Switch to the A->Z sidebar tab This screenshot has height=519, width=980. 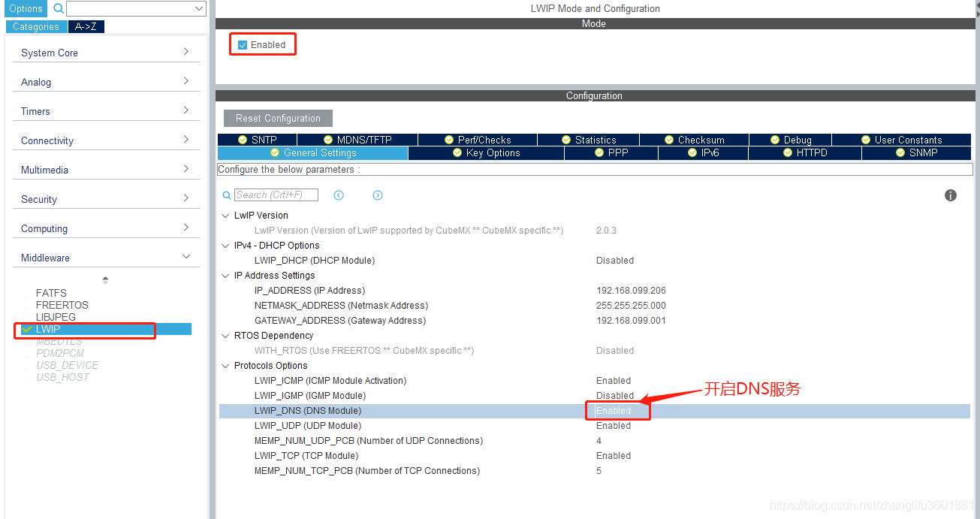coord(86,26)
